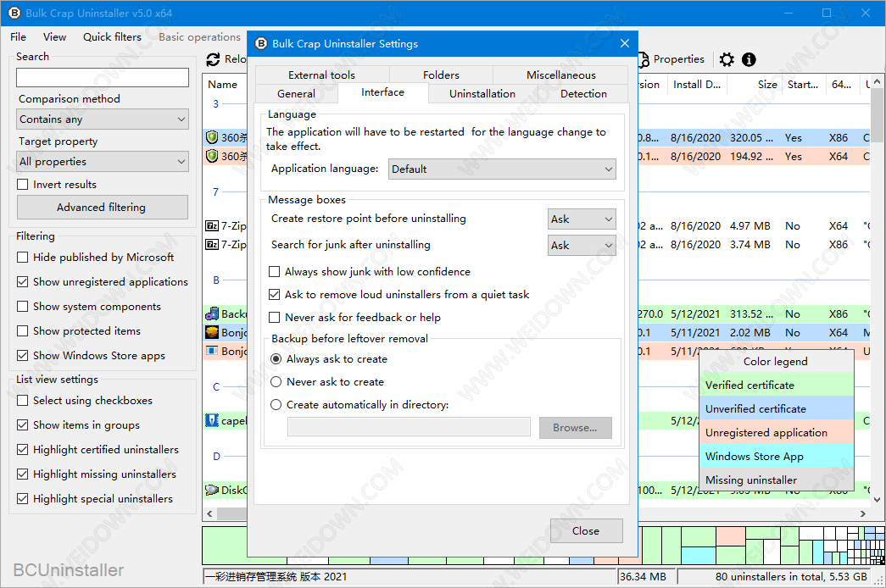Select the first 7-Zip app icon

click(212, 226)
